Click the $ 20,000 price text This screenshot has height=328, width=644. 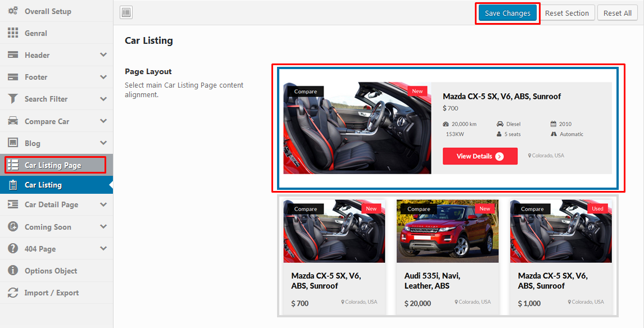pos(418,303)
